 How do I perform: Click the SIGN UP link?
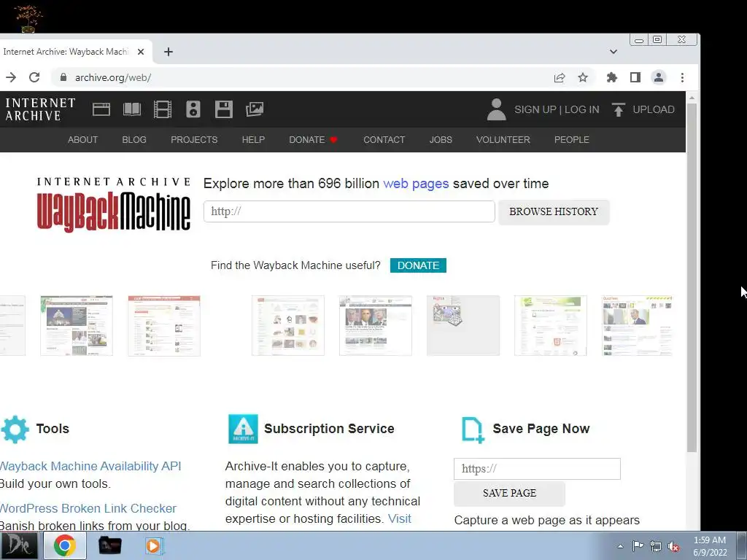click(x=535, y=109)
